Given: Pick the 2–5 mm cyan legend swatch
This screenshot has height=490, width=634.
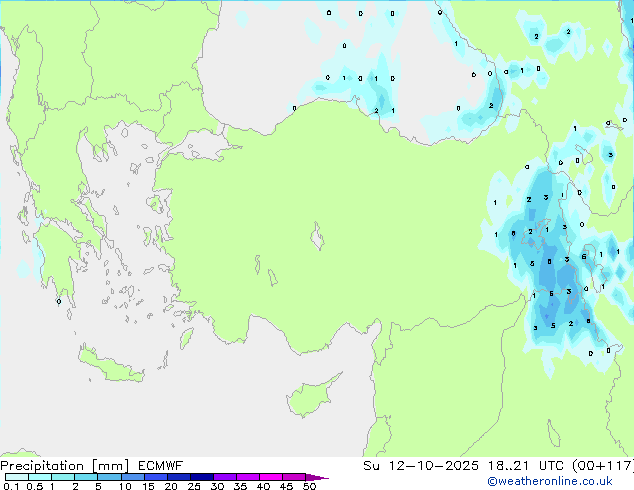Looking at the screenshot, I should point(86,477).
